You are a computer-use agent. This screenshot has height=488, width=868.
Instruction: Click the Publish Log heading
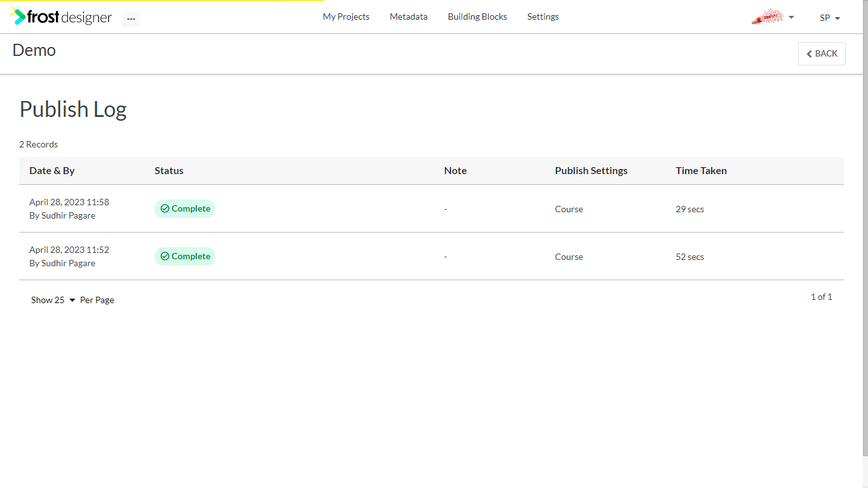pos(73,109)
